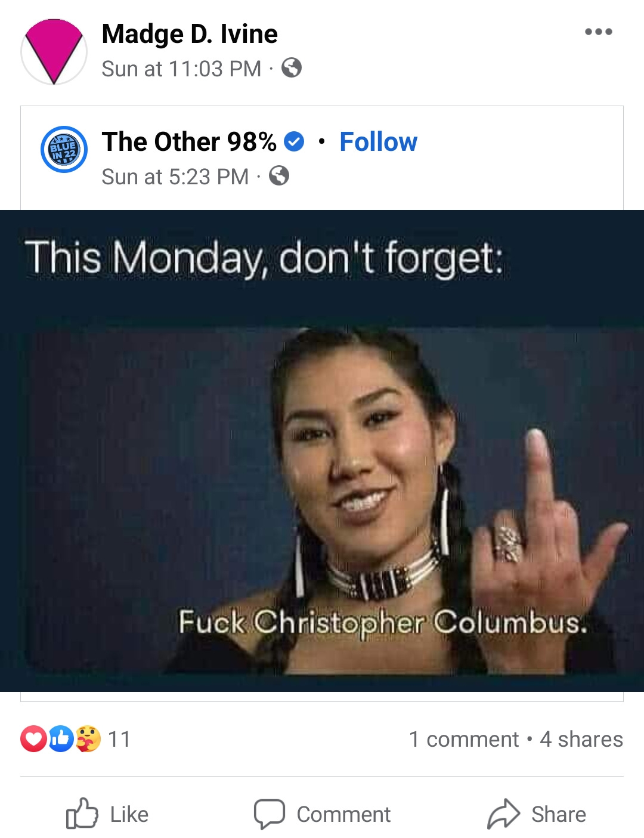Viewport: 644px width, 838px height.
Task: Open the Comment button
Action: 322,814
